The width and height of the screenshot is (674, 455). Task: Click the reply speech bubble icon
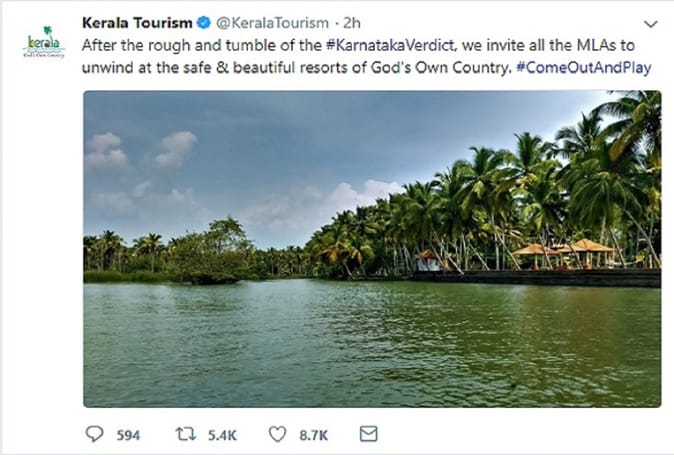click(x=95, y=434)
